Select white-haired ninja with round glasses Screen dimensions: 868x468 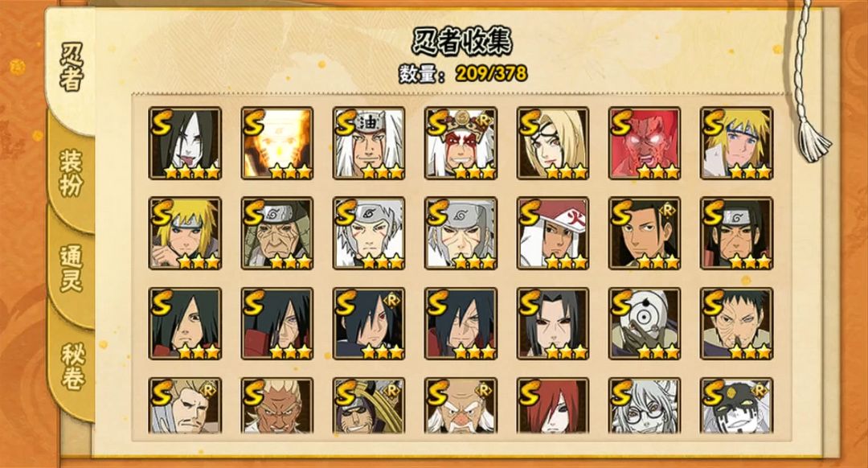(x=645, y=406)
